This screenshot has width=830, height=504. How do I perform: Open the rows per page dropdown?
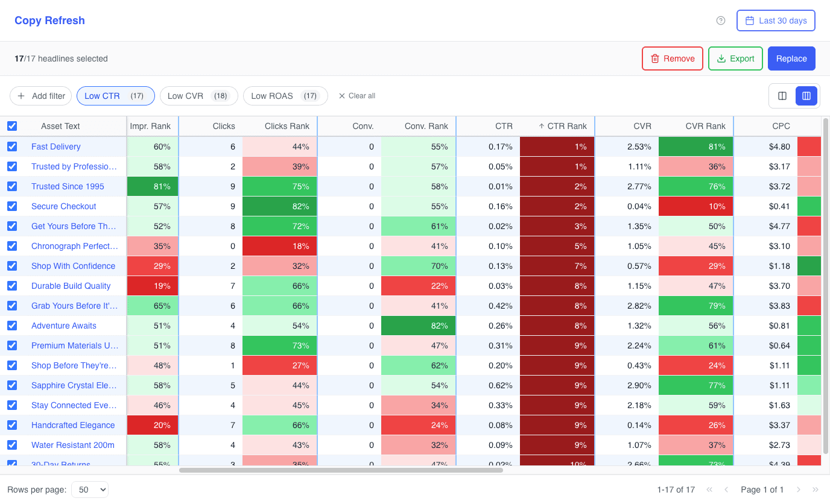tap(90, 490)
